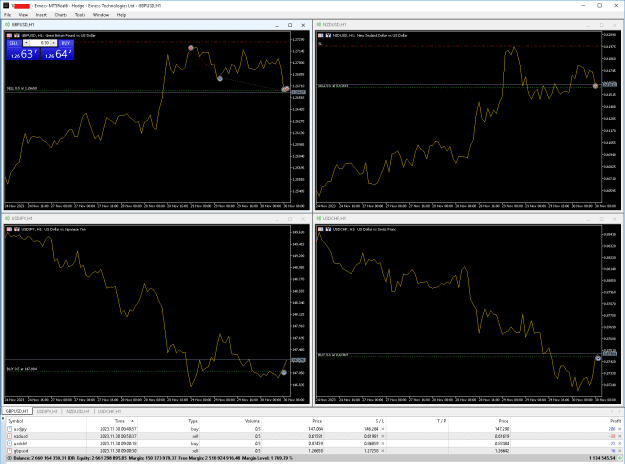Image resolution: width=625 pixels, height=464 pixels.
Task: Click the green plus icon in balance row
Action: tap(619, 458)
